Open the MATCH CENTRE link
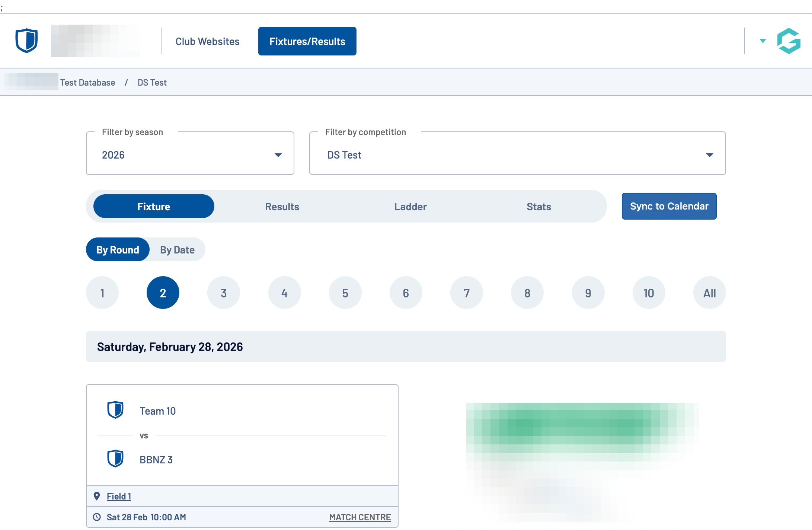 tap(360, 517)
